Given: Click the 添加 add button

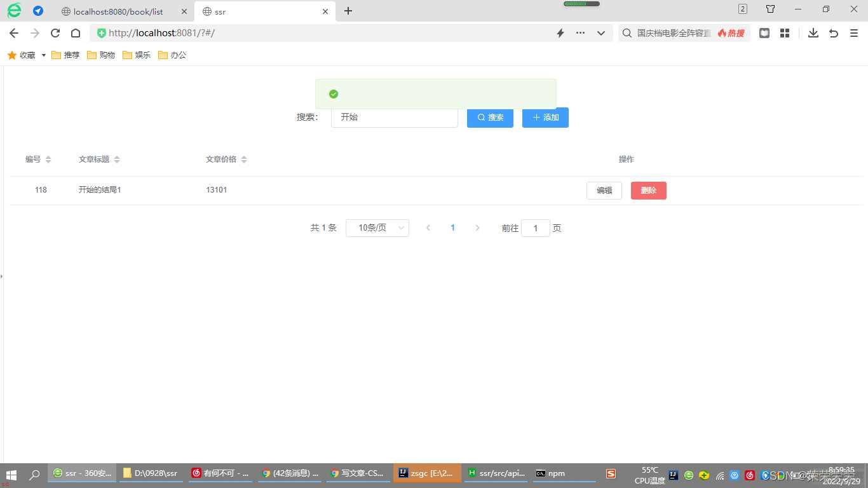Looking at the screenshot, I should point(545,118).
